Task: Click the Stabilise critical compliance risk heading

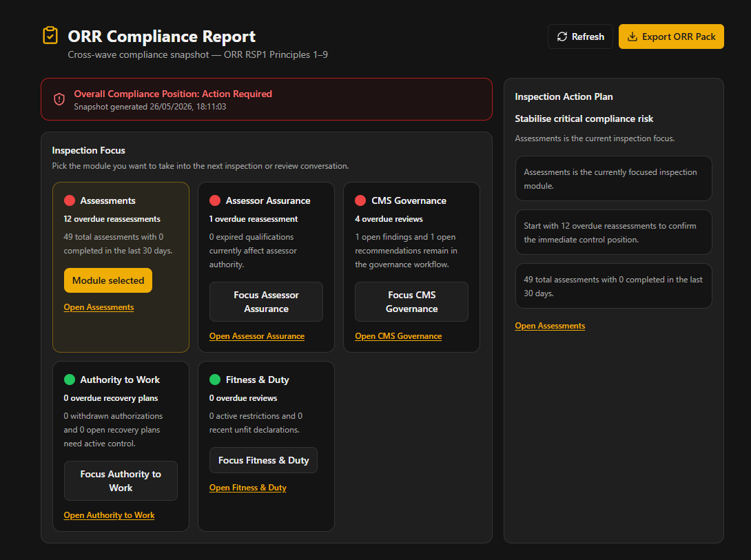Action: tap(584, 118)
